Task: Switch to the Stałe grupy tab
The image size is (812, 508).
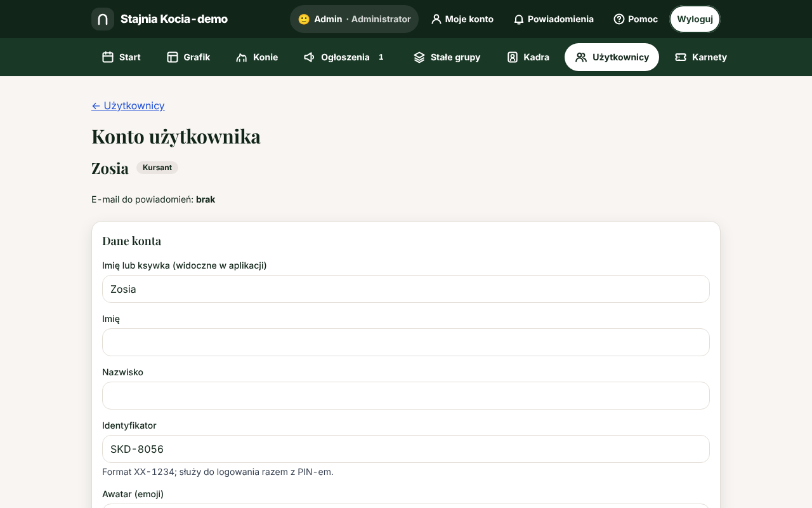Action: (x=447, y=57)
